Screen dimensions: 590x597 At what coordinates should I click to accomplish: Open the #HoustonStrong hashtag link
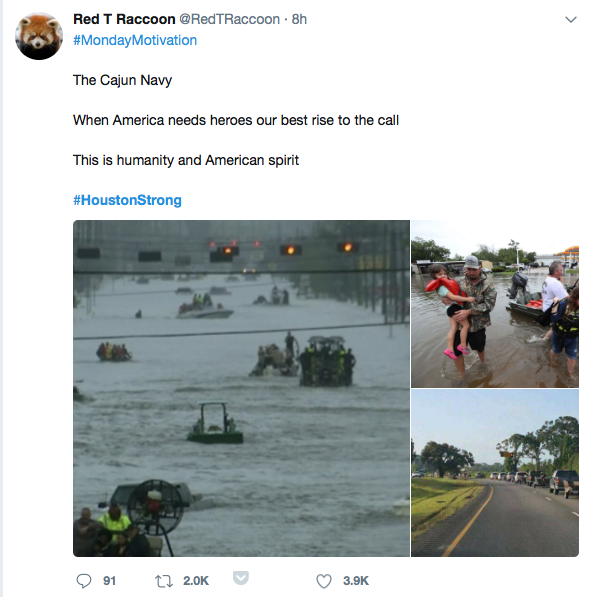127,200
